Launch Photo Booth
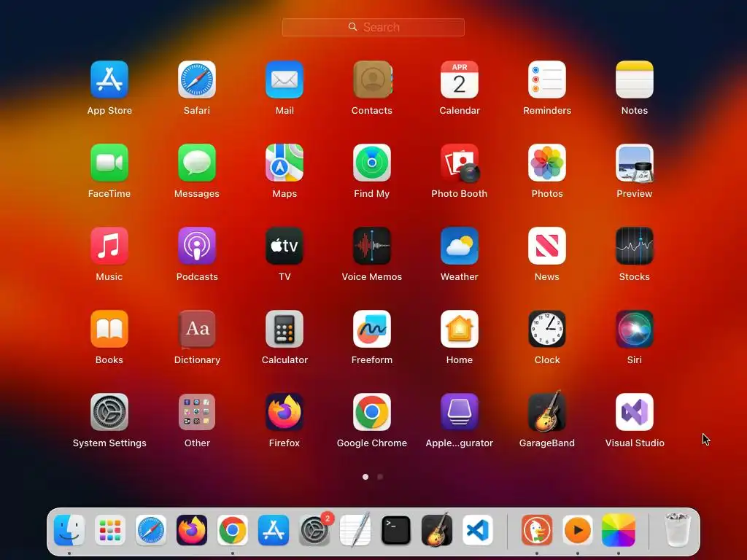Image resolution: width=747 pixels, height=560 pixels. tap(460, 163)
